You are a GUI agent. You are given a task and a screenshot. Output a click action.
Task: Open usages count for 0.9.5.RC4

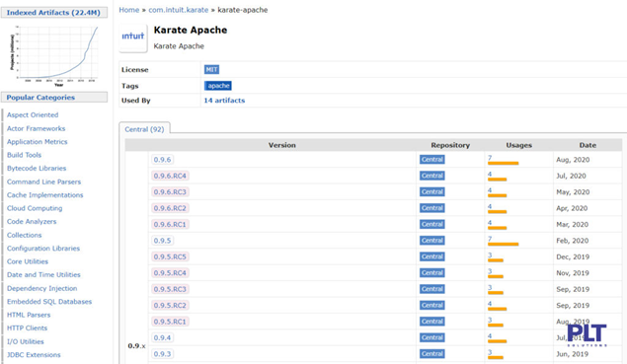tap(490, 271)
